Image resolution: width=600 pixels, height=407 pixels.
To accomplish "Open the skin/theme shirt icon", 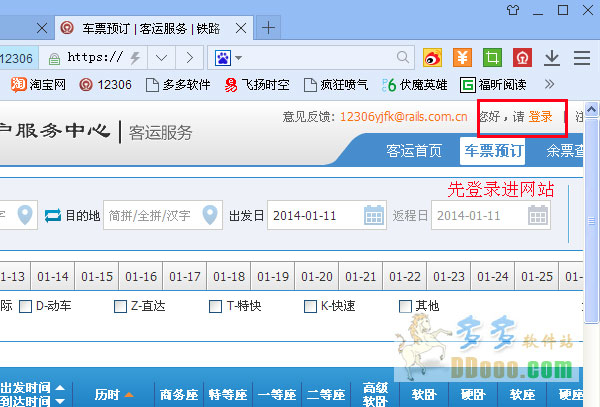I will [513, 10].
